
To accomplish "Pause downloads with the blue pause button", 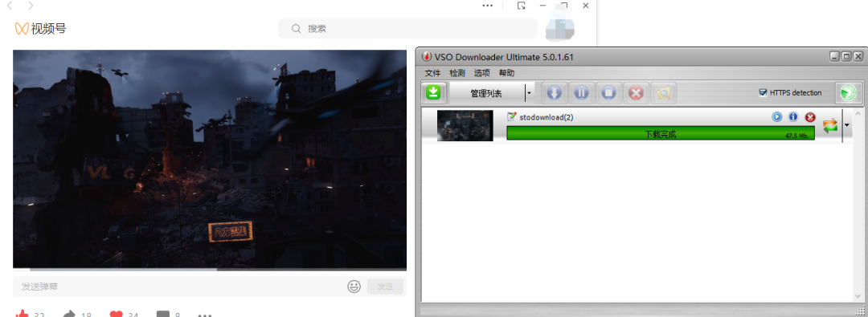I will pyautogui.click(x=581, y=93).
